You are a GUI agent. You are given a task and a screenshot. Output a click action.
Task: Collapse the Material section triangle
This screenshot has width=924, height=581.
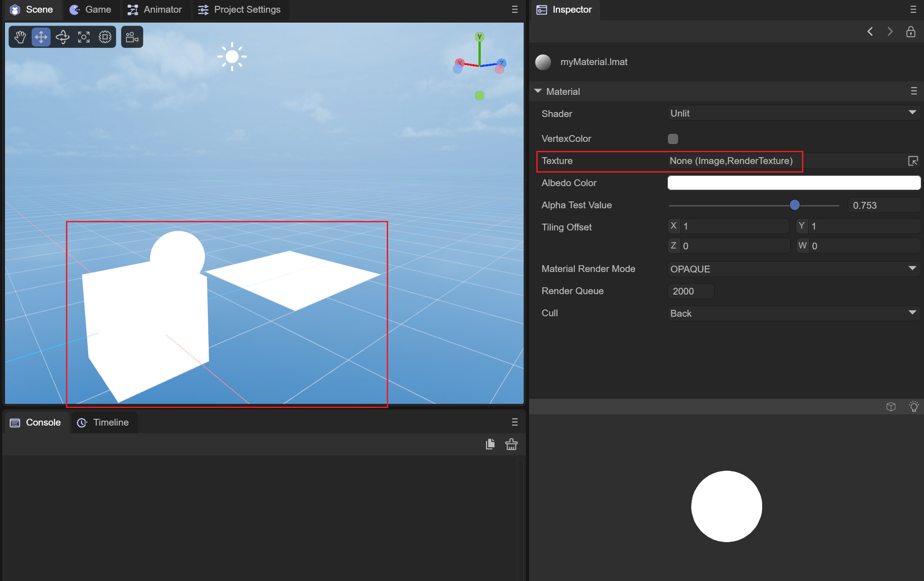click(538, 91)
